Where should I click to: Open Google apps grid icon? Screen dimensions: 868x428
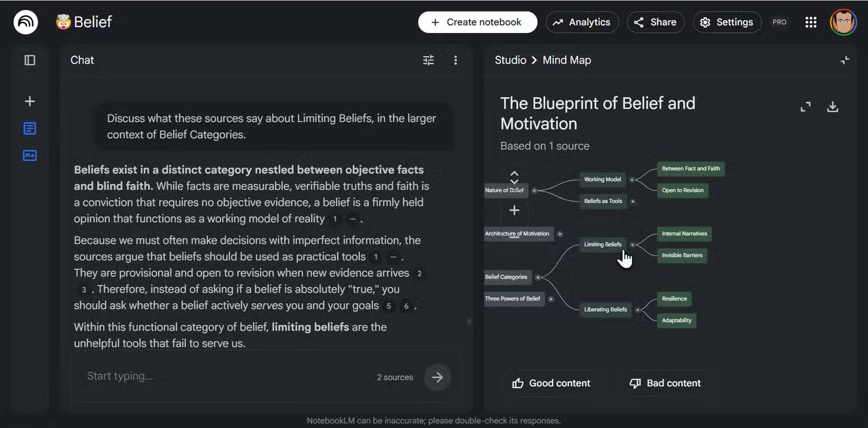point(811,23)
